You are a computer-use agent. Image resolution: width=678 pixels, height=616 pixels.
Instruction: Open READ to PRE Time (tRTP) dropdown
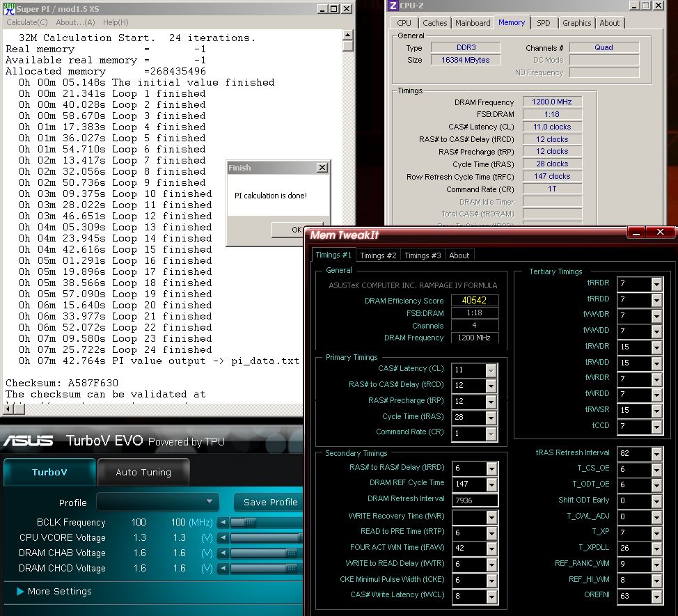[491, 533]
